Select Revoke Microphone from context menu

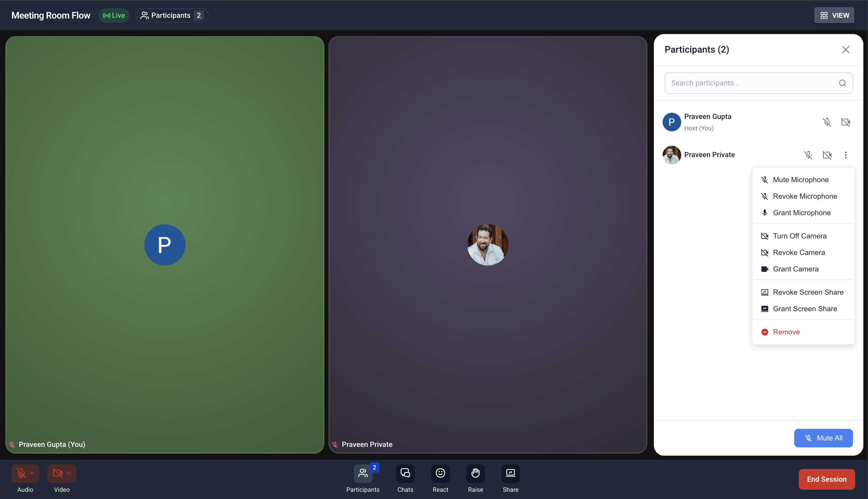(x=805, y=196)
